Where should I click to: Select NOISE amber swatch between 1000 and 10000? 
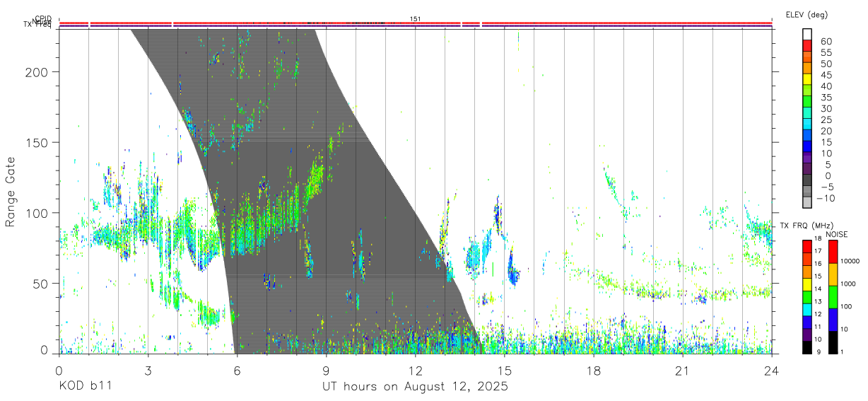tap(833, 274)
